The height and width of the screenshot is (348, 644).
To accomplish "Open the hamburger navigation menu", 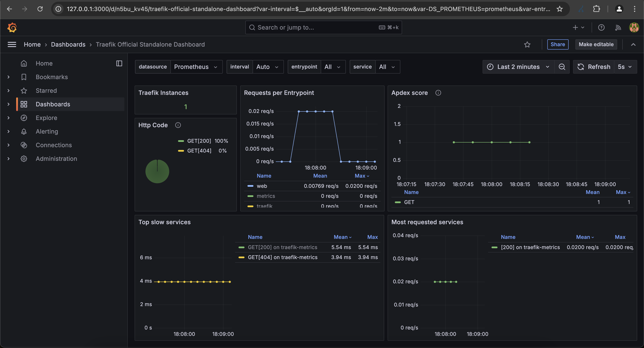I will tap(12, 44).
